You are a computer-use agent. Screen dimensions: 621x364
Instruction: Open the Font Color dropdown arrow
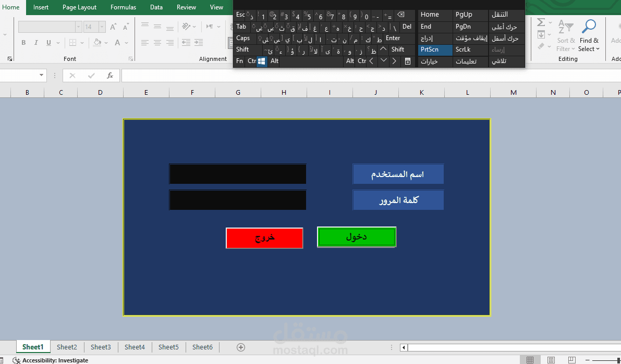(126, 43)
